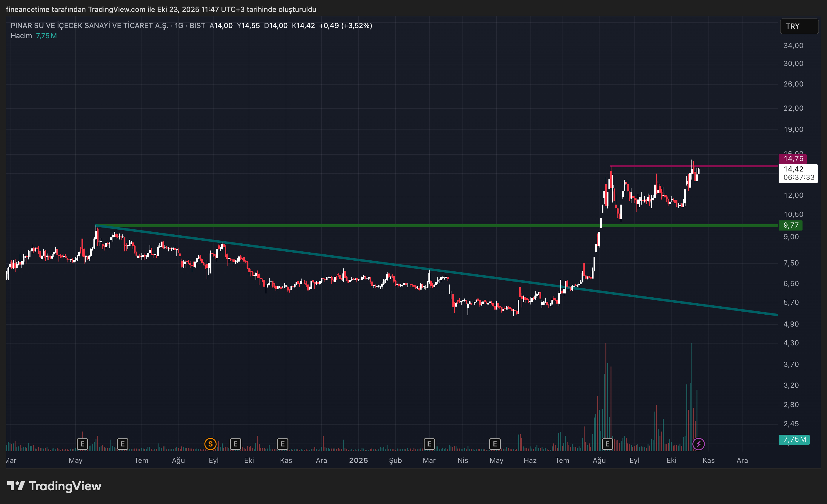827x504 pixels.
Task: Click the E earnings marker above Kas 2024
Action: [x=283, y=444]
